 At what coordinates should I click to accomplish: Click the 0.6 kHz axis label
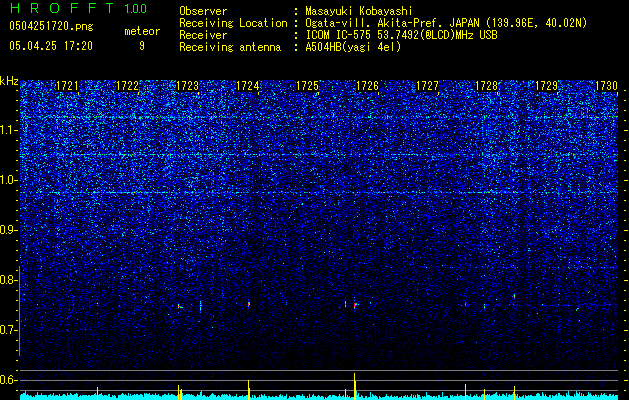(8, 380)
